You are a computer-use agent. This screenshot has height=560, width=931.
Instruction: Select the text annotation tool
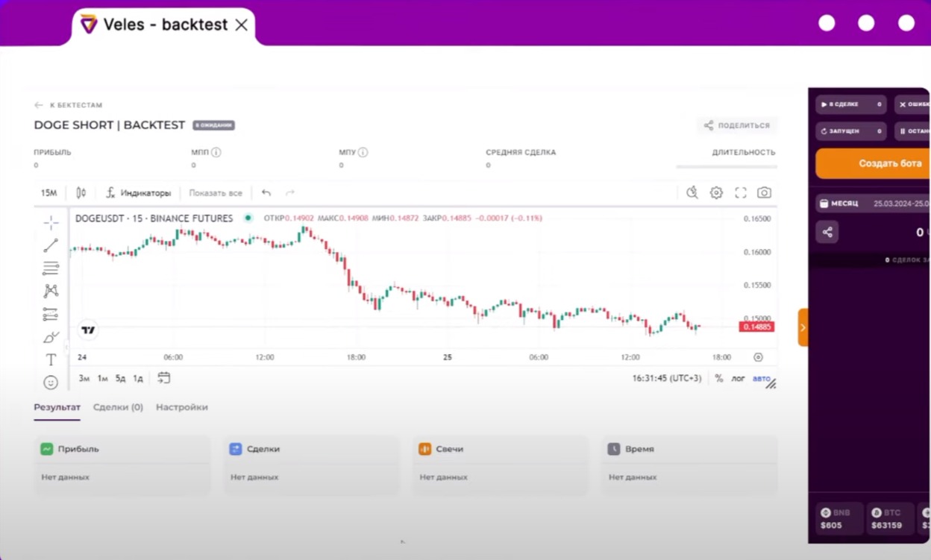pos(51,360)
